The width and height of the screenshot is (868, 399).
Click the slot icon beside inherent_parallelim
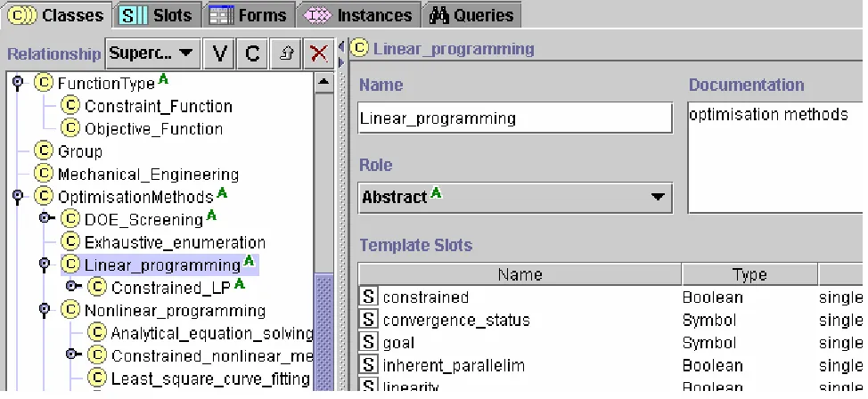coord(369,365)
